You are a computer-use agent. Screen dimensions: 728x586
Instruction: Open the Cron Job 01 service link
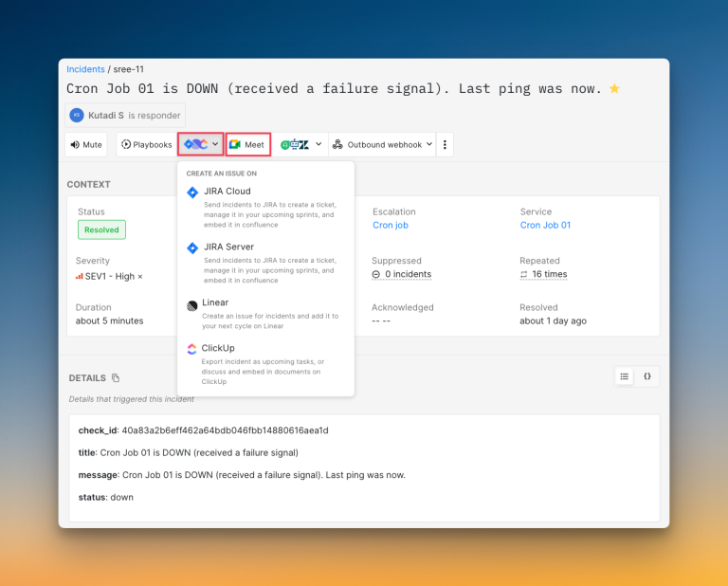coord(545,226)
